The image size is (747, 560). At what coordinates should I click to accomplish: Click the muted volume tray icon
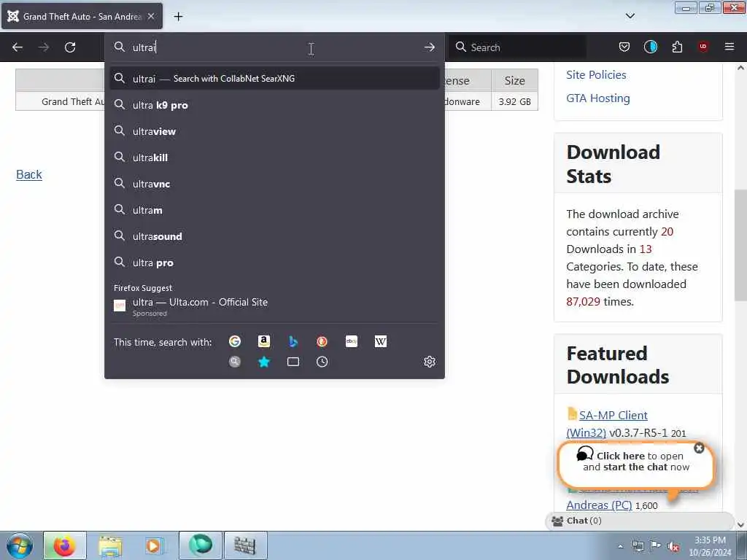click(673, 546)
